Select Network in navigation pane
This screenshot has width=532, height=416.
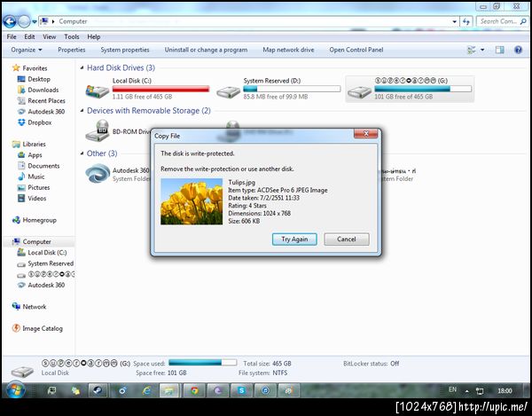pyautogui.click(x=29, y=307)
